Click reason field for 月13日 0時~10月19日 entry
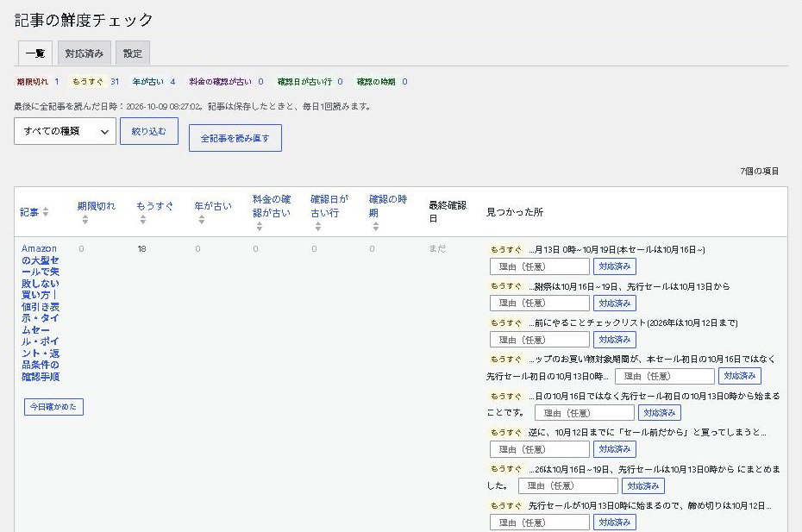 point(540,266)
